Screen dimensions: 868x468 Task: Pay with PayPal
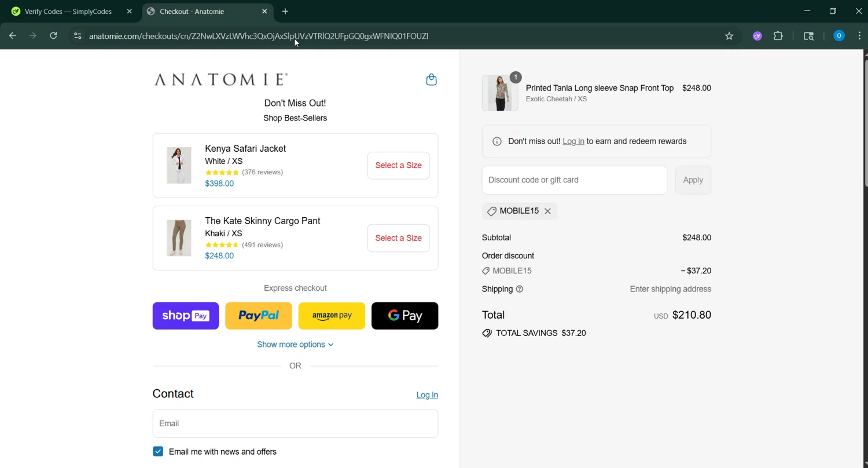[259, 316]
